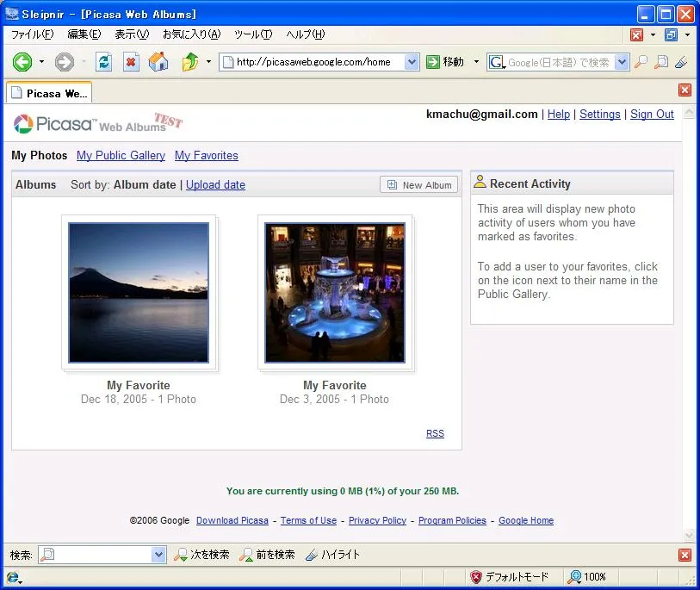The height and width of the screenshot is (590, 700).
Task: Click the green Back navigation arrow
Action: (x=22, y=61)
